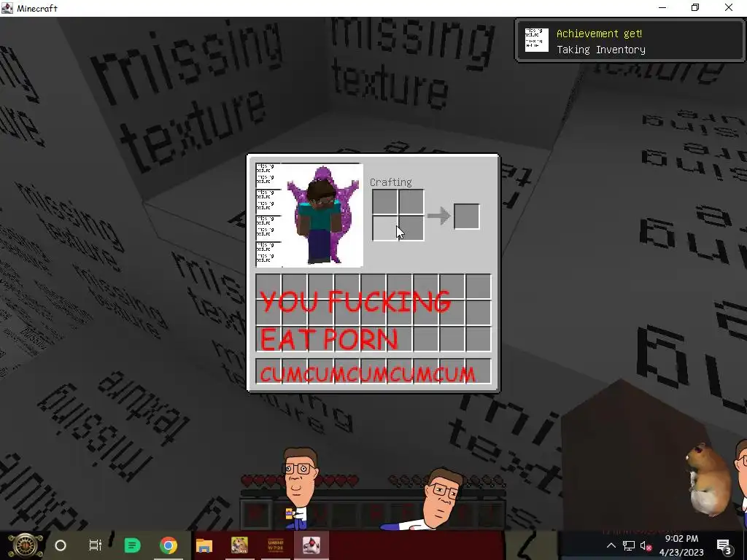Screen dimensions: 747x560
Task: Switch to Minecraft Java taskbar icon
Action: (x=311, y=545)
